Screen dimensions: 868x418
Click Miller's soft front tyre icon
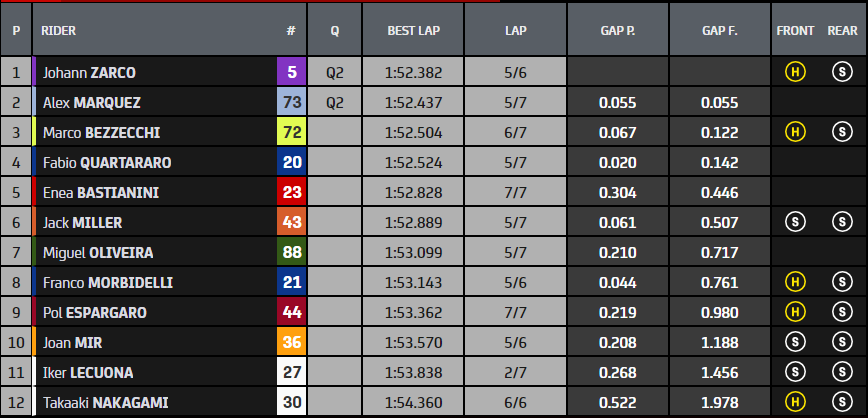point(796,222)
